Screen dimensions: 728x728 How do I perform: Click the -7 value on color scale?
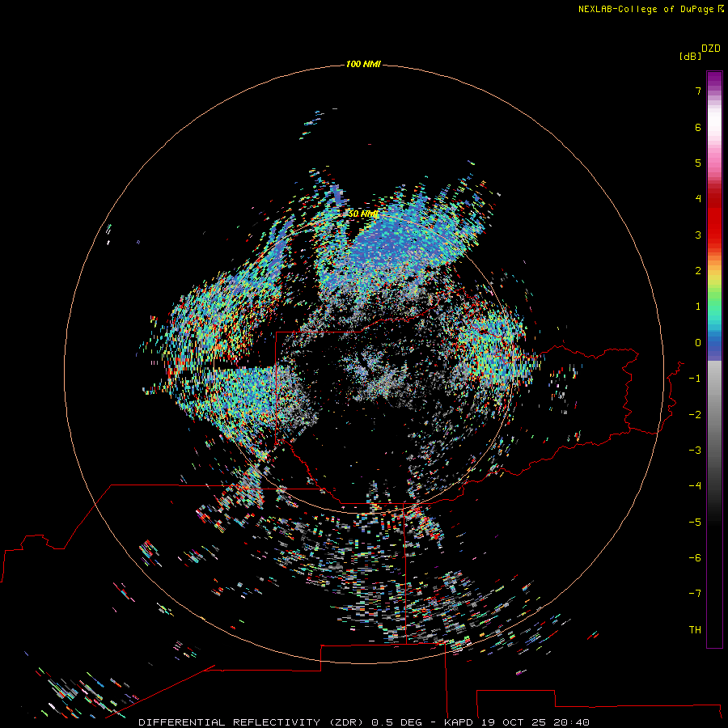tap(695, 594)
